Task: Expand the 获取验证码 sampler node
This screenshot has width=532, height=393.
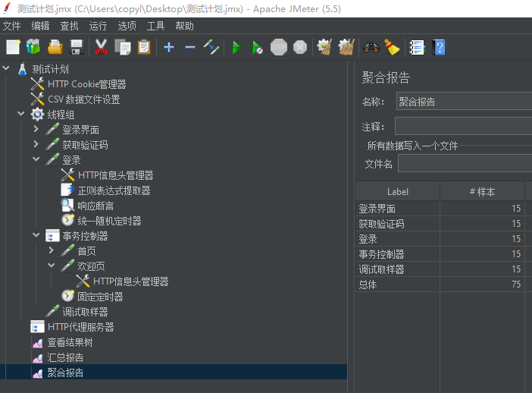Action: coord(36,143)
